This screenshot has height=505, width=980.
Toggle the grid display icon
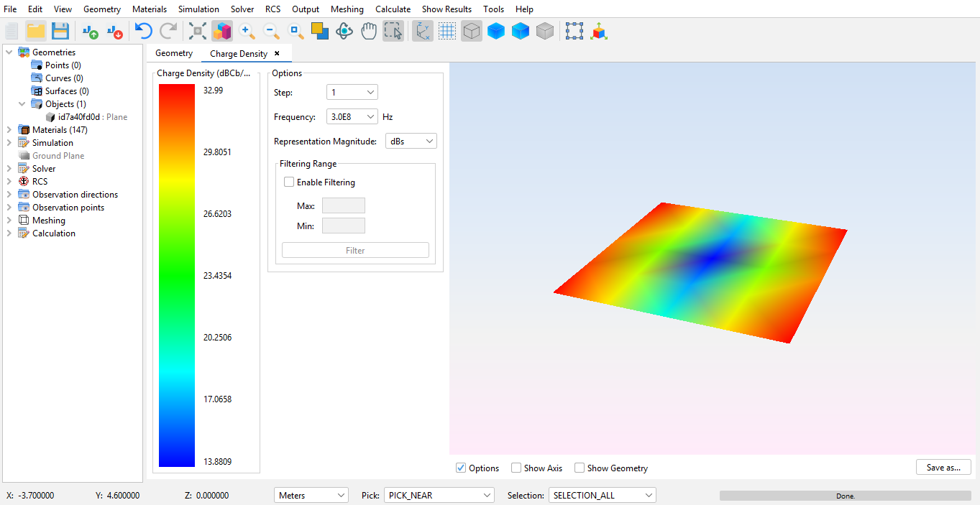tap(447, 31)
